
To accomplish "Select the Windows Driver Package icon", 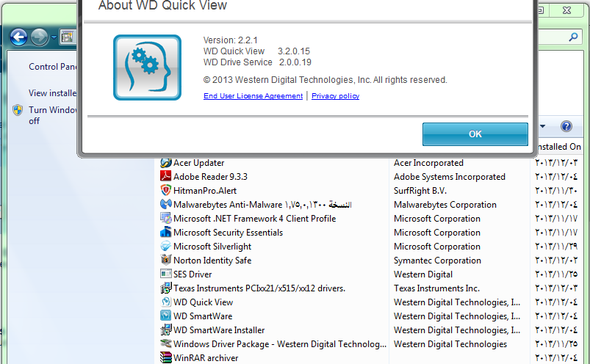I will click(x=165, y=343).
